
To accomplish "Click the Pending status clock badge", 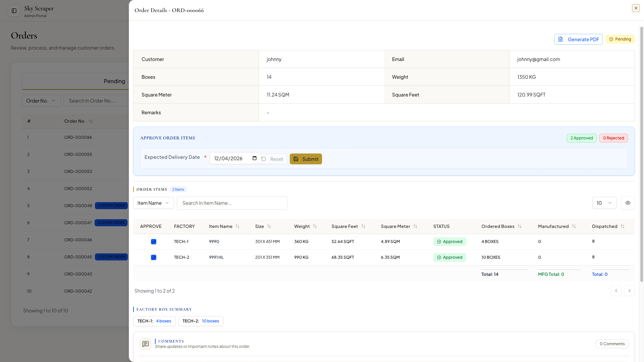I will 620,39.
